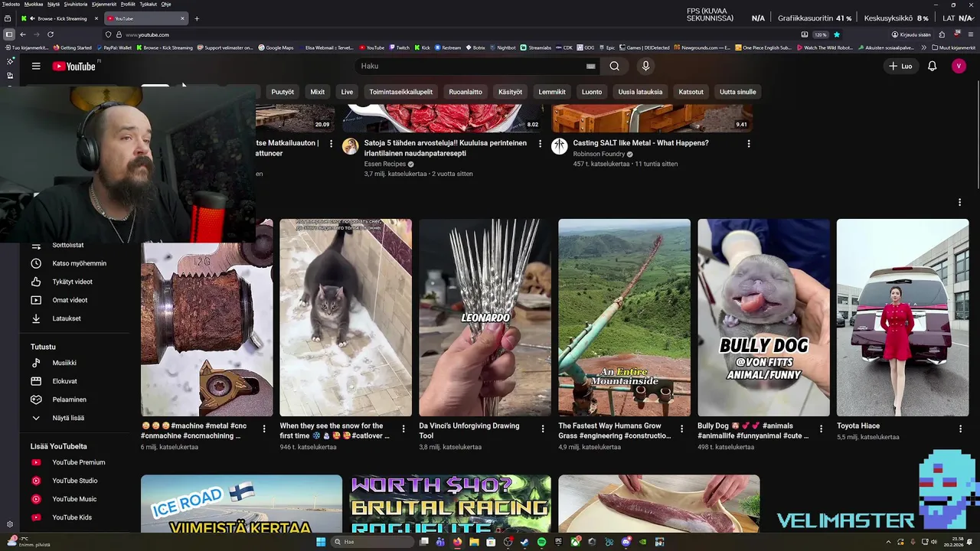Select the Käsityöt filter chip
This screenshot has width=980, height=551.
point(510,92)
